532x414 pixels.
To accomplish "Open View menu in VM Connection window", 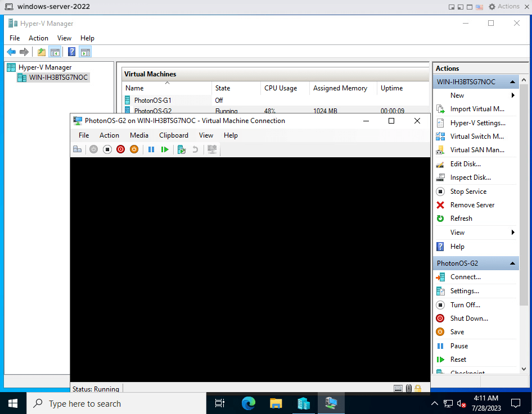I will coord(206,135).
